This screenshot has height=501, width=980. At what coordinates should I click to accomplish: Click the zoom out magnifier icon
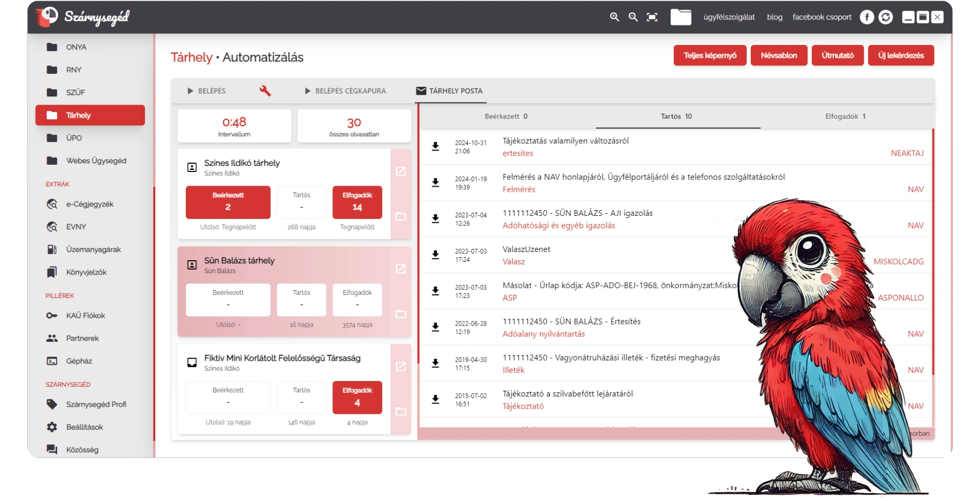click(633, 17)
